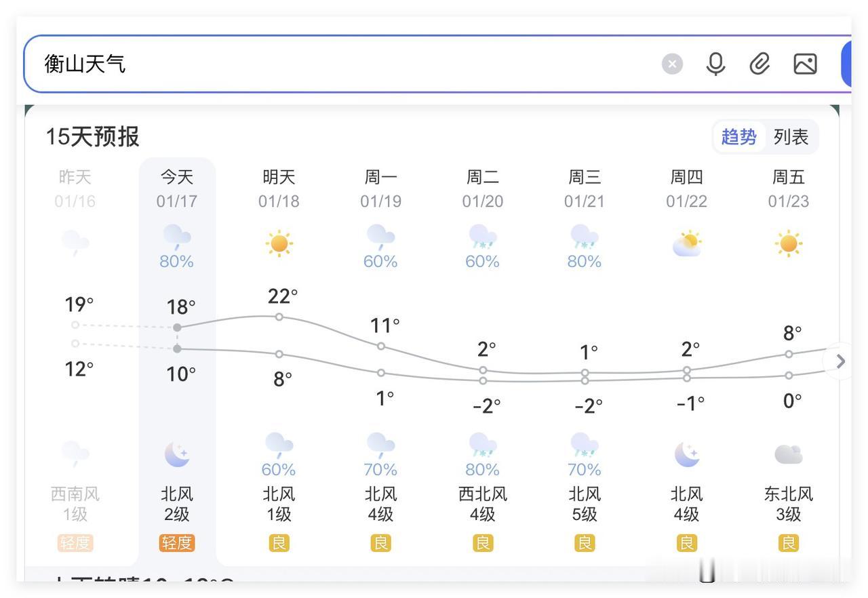This screenshot has height=598, width=868.
Task: Click the 15天预报 heading
Action: tap(92, 137)
